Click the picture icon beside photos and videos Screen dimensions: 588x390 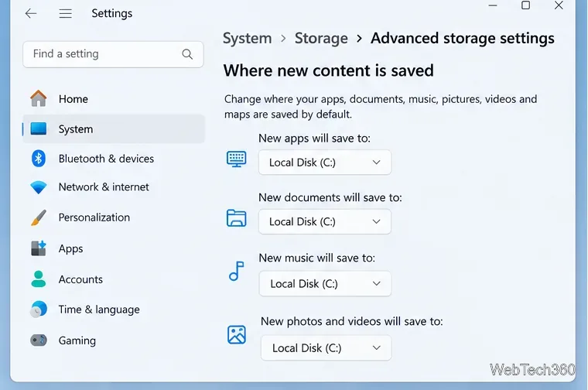[237, 334]
